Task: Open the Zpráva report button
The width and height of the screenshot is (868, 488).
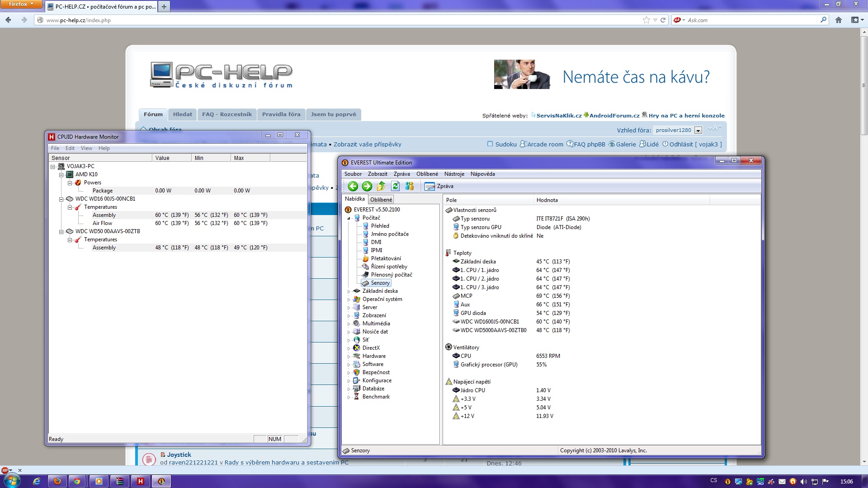Action: 439,186
